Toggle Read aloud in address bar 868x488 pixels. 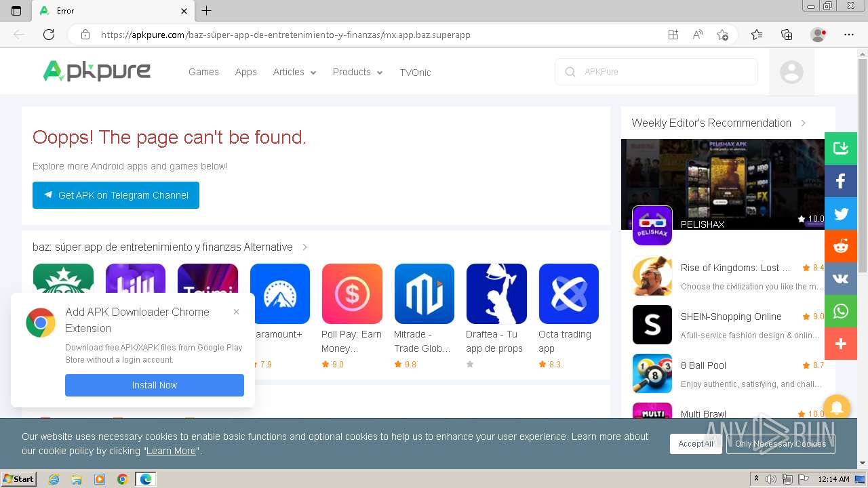pyautogui.click(x=698, y=35)
